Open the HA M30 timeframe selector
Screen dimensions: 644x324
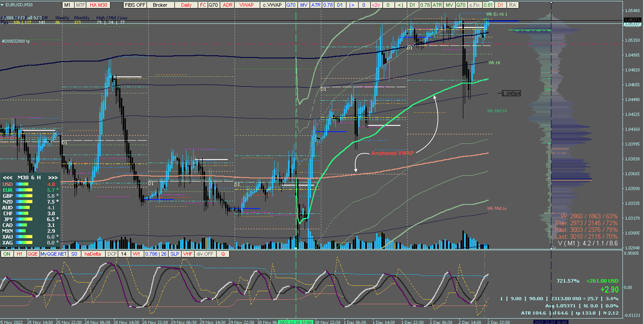click(98, 5)
